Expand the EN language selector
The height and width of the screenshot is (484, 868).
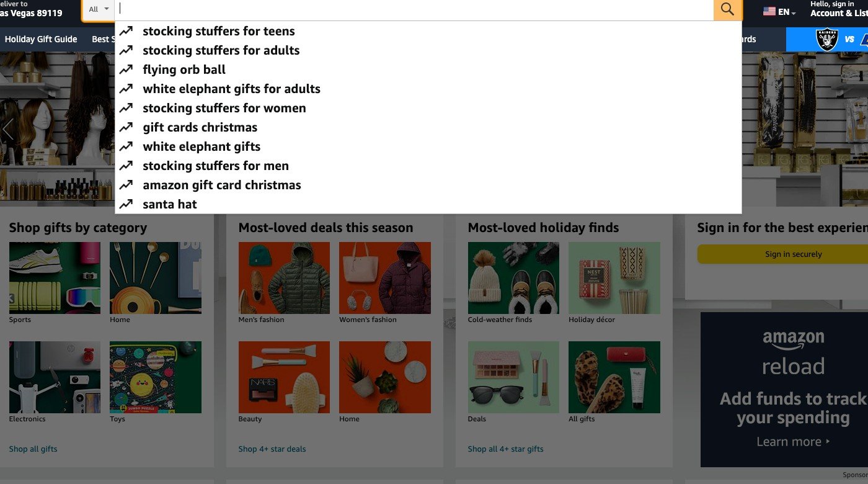click(x=780, y=11)
